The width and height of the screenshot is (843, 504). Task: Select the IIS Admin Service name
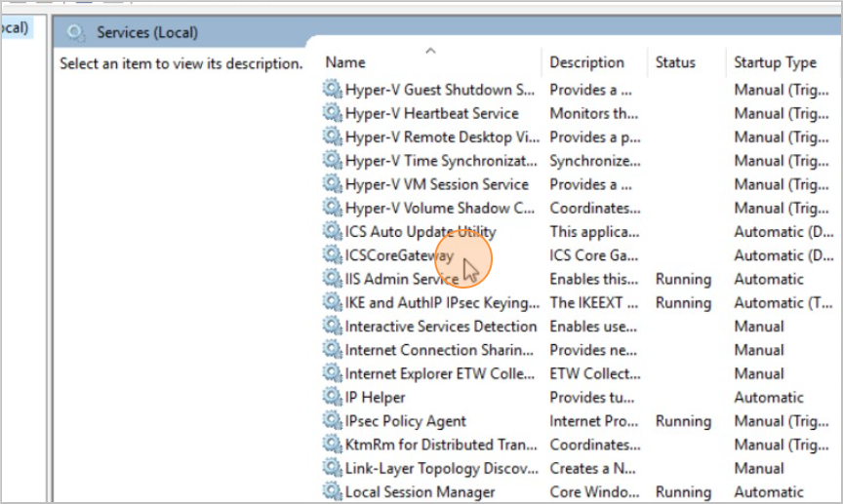pos(402,279)
